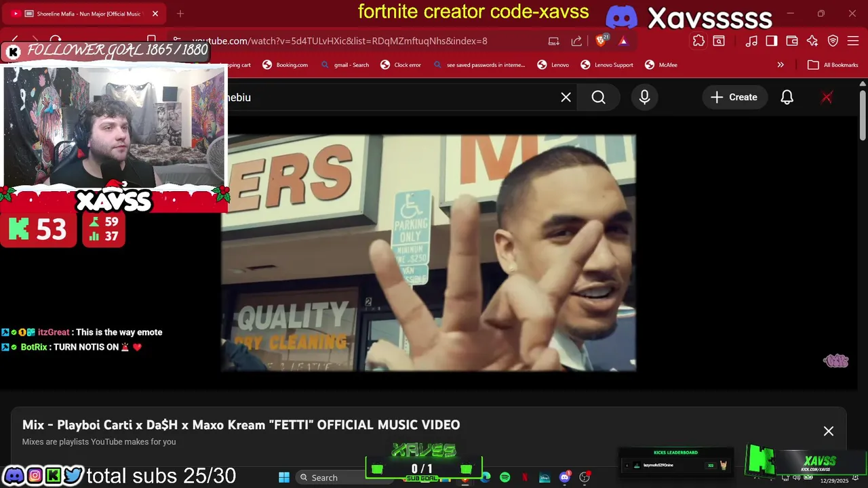The width and height of the screenshot is (868, 488).
Task: Open see saved passwords bookmark
Action: tap(479, 65)
